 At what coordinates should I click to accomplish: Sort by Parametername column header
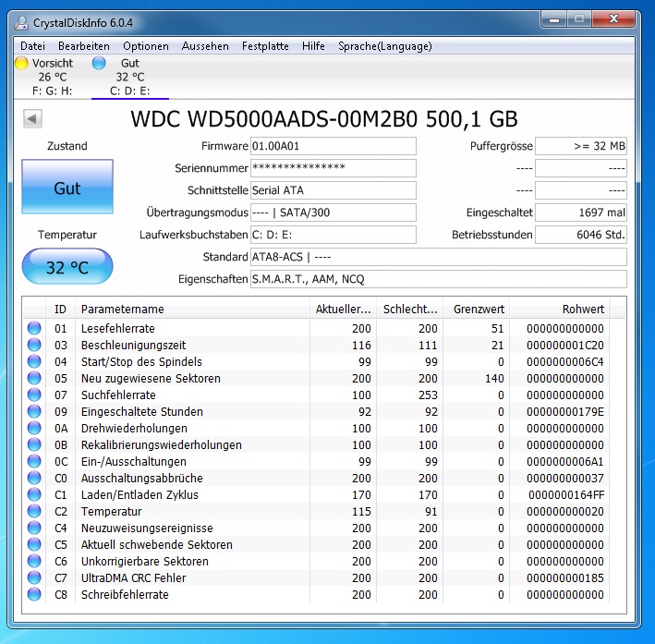[192, 309]
